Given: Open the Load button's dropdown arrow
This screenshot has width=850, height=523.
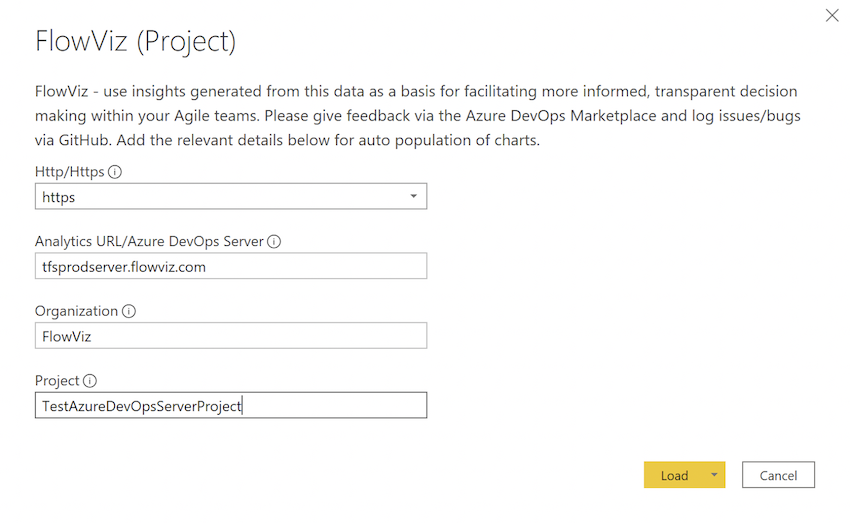Looking at the screenshot, I should tap(714, 475).
